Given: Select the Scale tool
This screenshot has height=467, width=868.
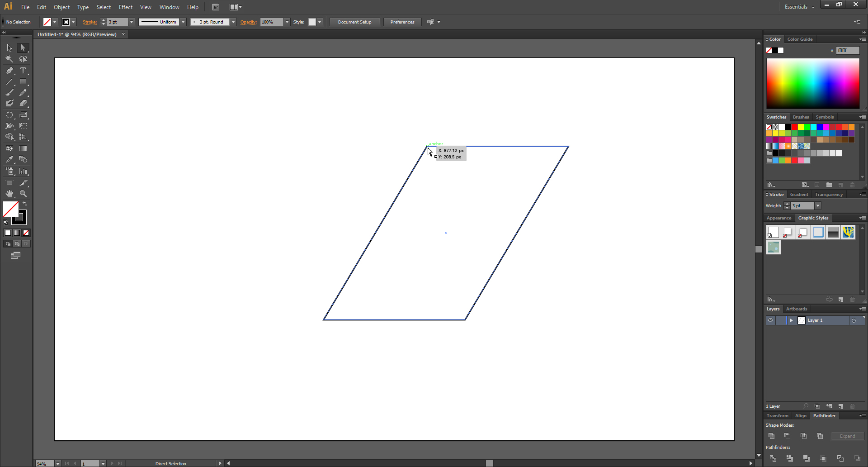Looking at the screenshot, I should tap(23, 115).
